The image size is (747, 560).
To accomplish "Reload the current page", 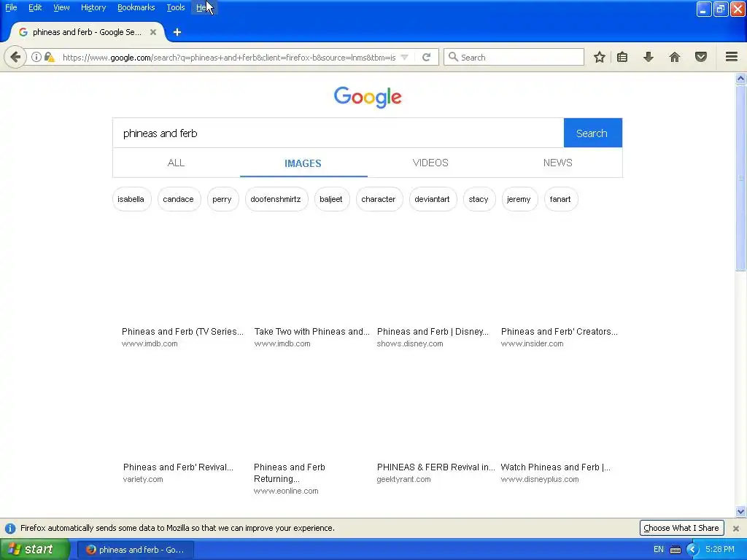I will [426, 57].
